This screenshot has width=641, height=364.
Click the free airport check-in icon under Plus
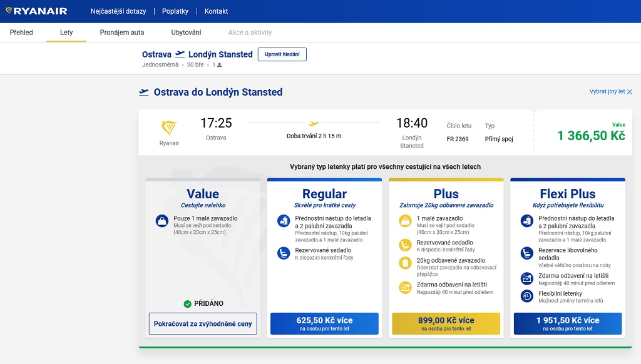coord(405,287)
